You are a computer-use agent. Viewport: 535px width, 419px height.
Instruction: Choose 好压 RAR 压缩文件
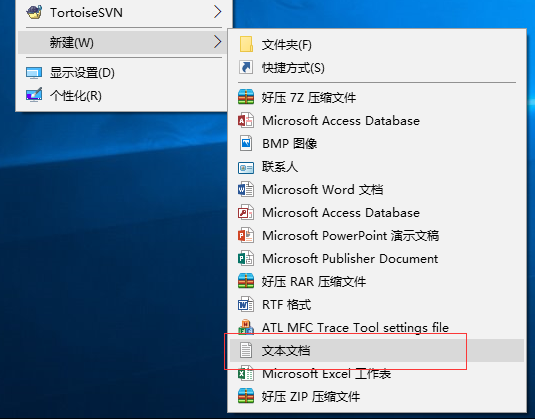pyautogui.click(x=377, y=281)
